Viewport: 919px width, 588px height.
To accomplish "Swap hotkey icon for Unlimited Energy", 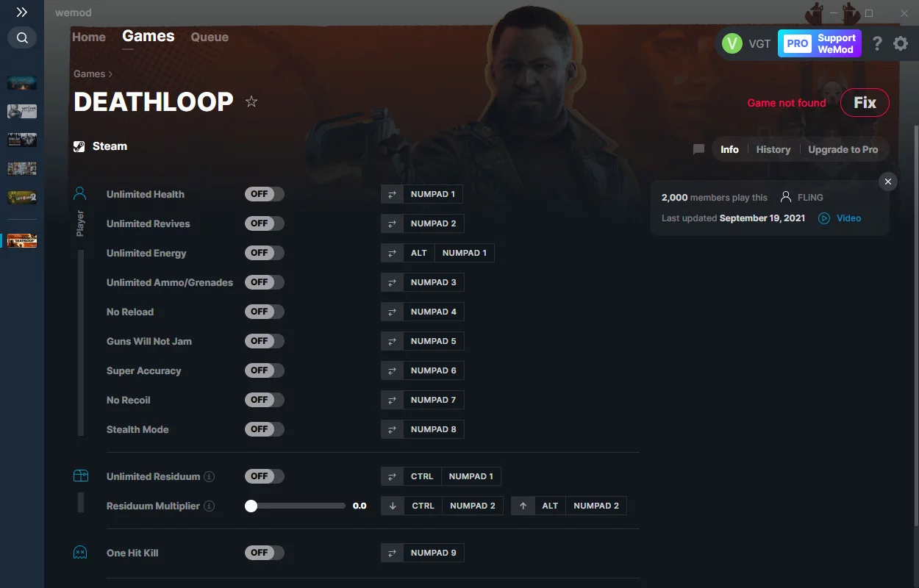I will [x=392, y=253].
